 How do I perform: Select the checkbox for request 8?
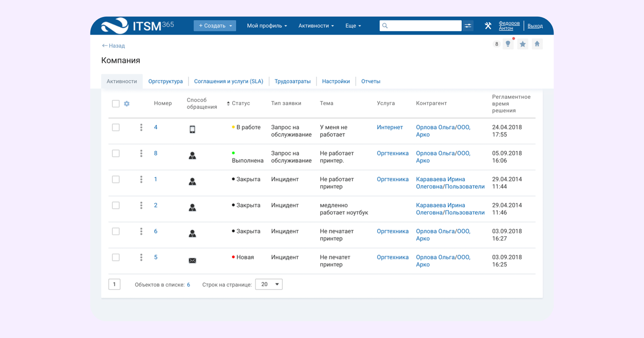click(x=116, y=153)
